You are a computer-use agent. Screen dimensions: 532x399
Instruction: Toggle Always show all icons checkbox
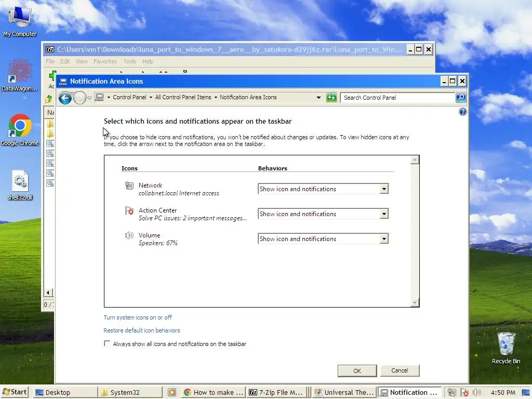(107, 343)
